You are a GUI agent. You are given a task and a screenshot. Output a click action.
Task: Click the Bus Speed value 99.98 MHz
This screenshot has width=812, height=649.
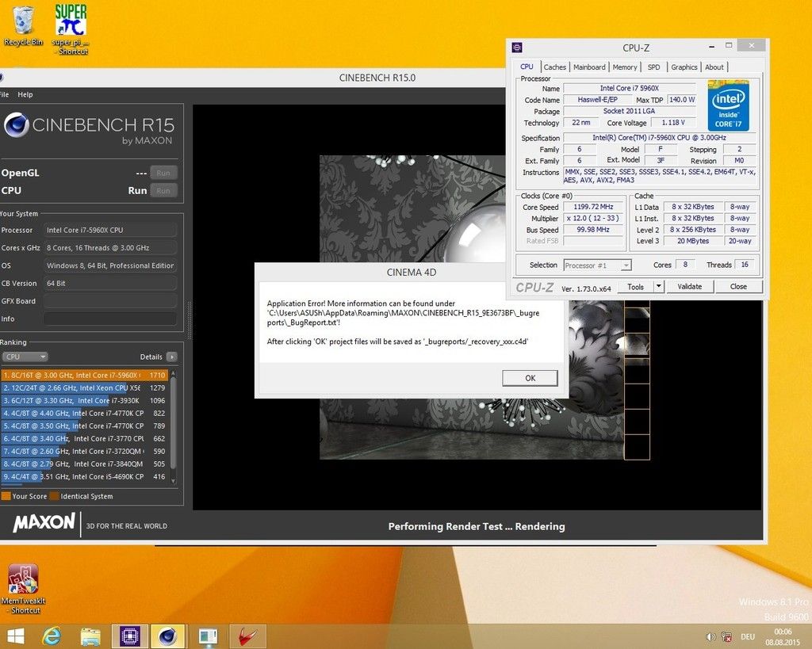coord(593,229)
